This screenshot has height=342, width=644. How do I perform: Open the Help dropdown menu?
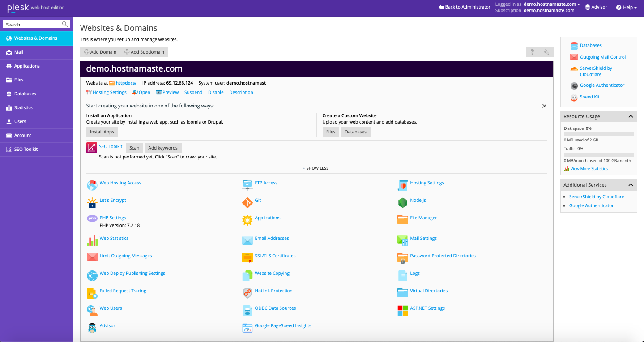point(627,7)
